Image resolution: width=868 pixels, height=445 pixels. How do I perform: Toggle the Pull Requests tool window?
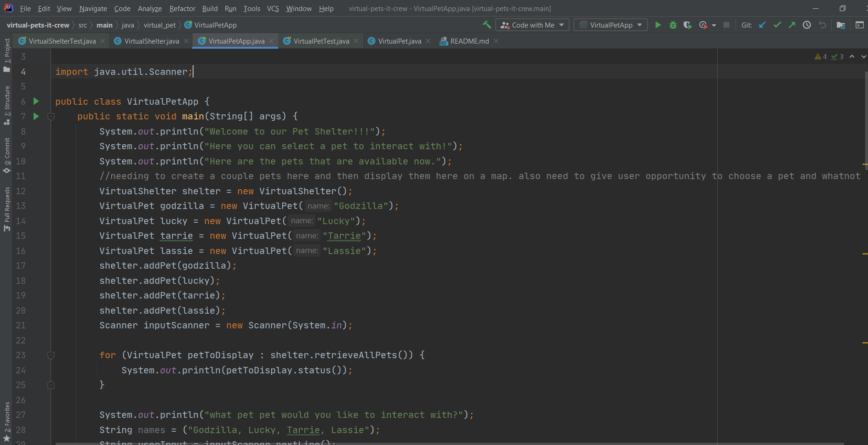[x=6, y=209]
